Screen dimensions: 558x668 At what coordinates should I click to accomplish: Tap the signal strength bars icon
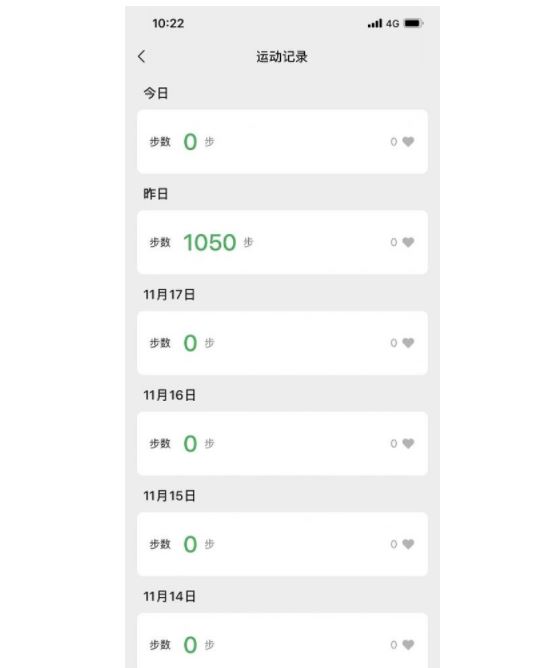(375, 23)
